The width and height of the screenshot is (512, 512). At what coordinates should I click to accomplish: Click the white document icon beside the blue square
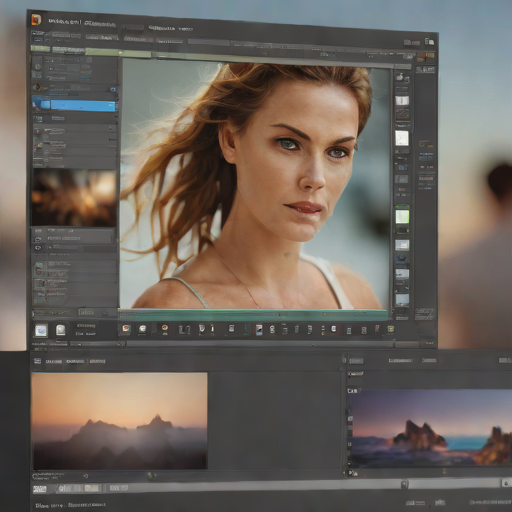click(60, 330)
